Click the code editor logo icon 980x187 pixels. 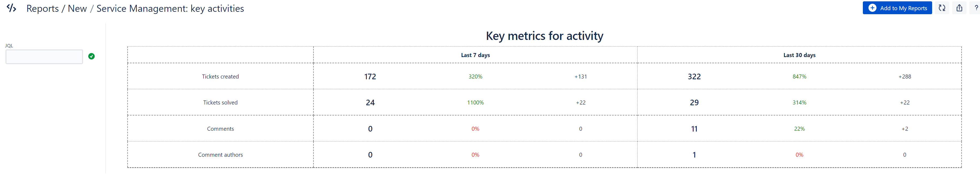click(x=12, y=8)
